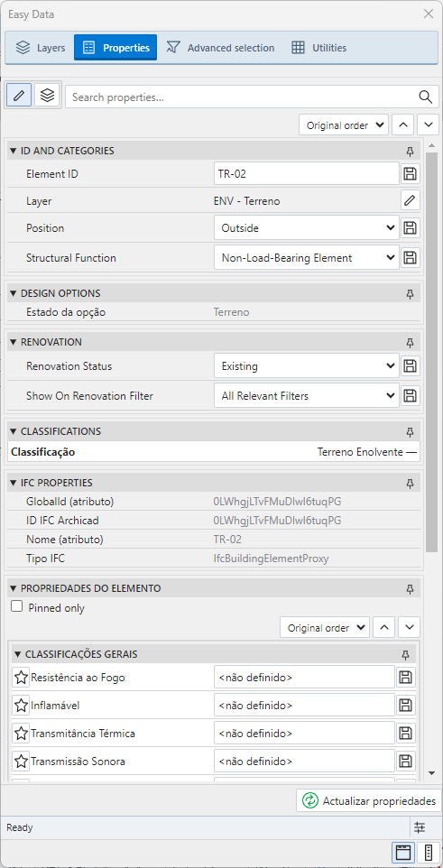Click the top collapse-all up chevron

point(403,125)
